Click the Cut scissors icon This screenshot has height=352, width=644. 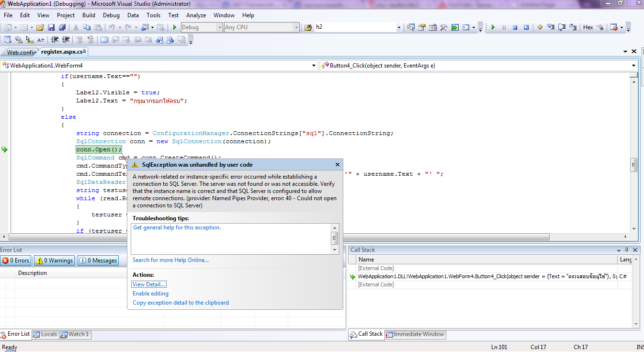[76, 27]
